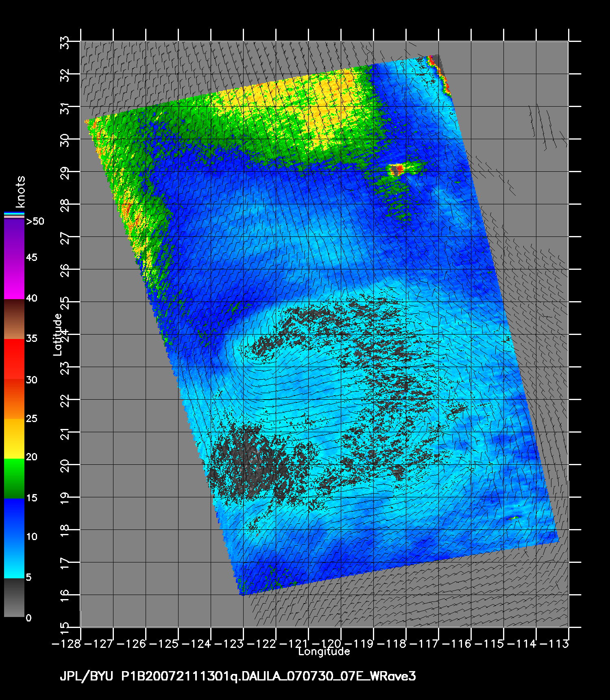Screen dimensions: 610x700
Task: Click latitude axis label '27'
Action: tap(65, 238)
